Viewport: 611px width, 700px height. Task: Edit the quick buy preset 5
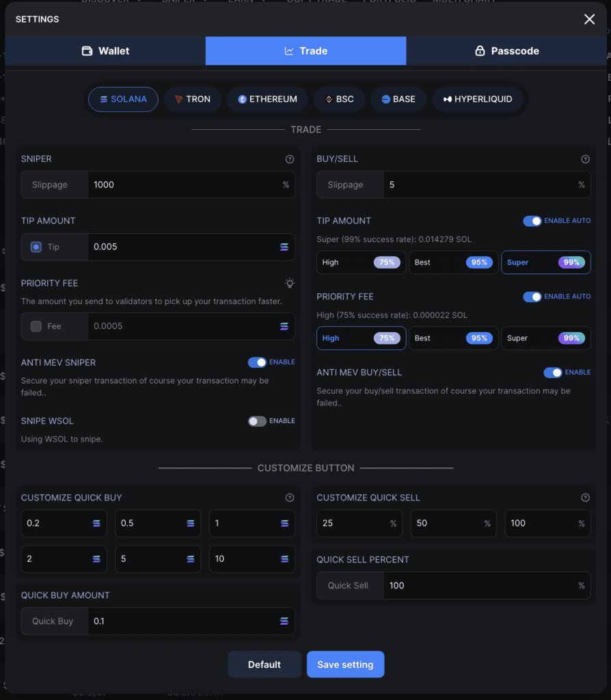[158, 559]
